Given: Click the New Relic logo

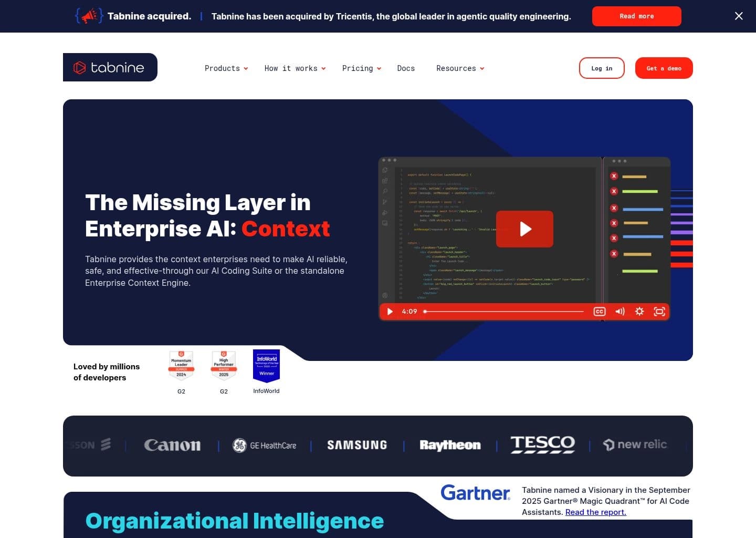Looking at the screenshot, I should click(635, 444).
